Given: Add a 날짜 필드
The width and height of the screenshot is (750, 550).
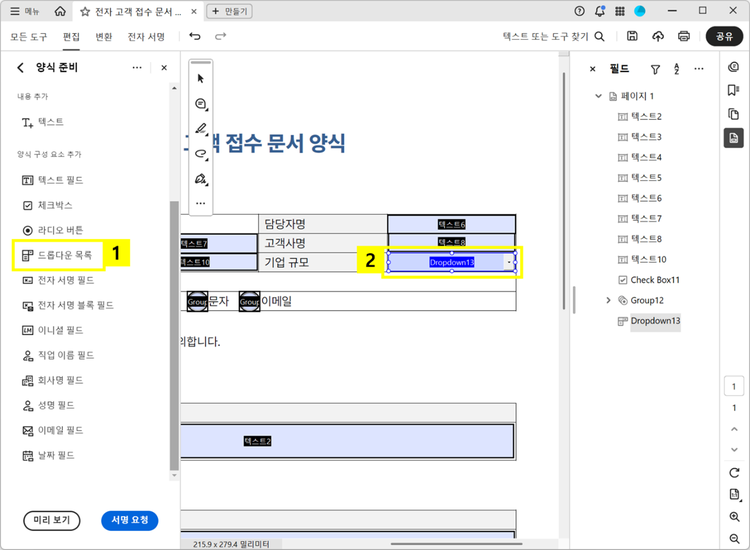Looking at the screenshot, I should pos(48,455).
